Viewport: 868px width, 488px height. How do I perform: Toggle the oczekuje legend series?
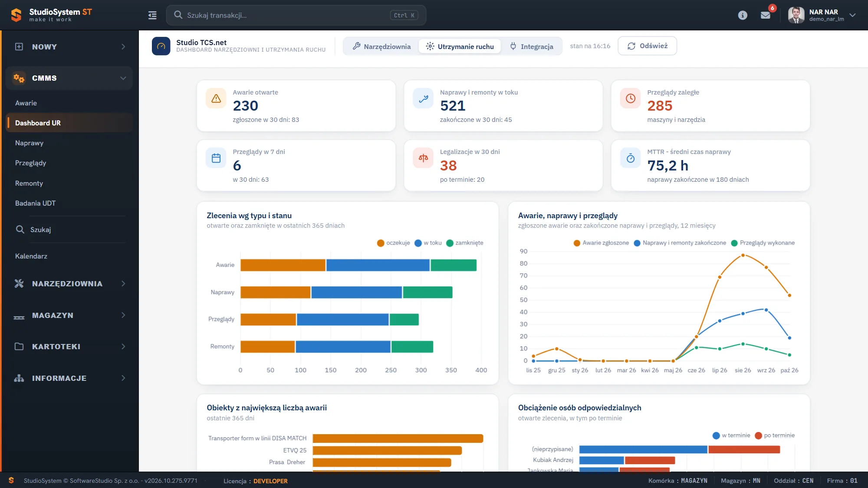[394, 243]
